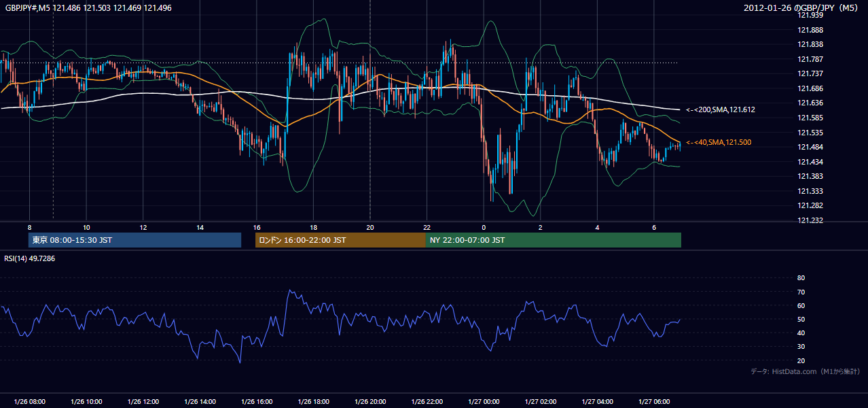Click the RSI(14) 49.7286 indicator label
868x408 pixels.
30,258
